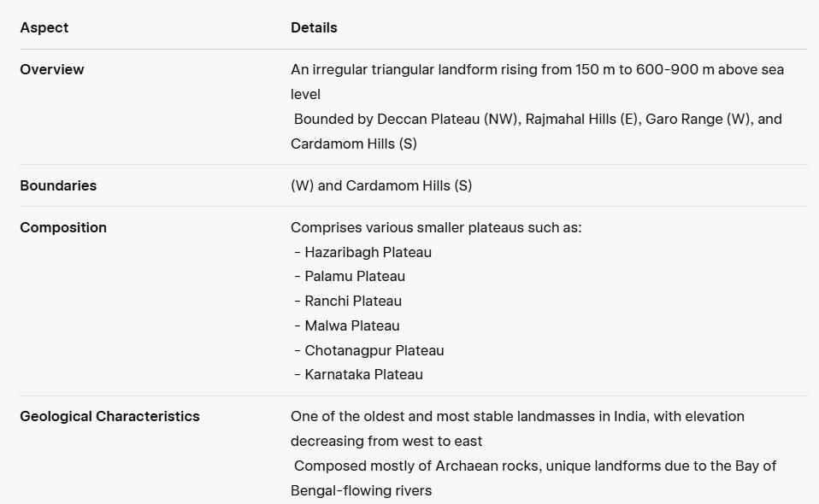Click the Hazaribagh Plateau list entry
The height and width of the screenshot is (504, 819).
click(x=363, y=252)
